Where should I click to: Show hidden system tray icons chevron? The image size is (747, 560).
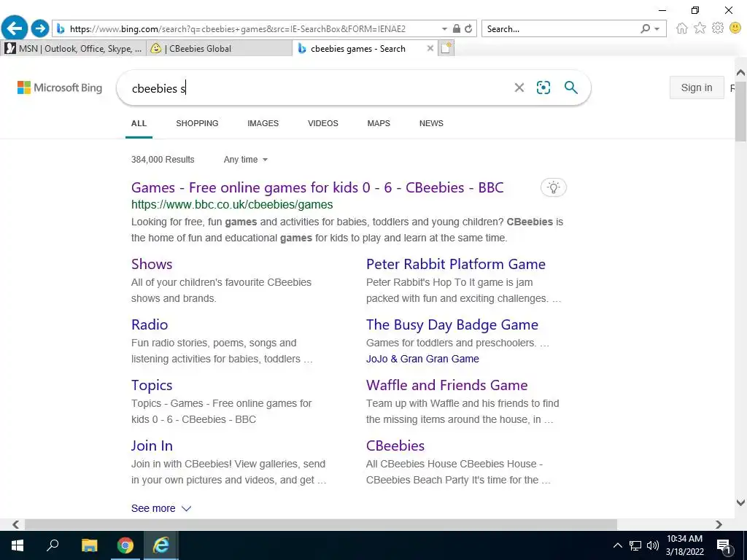click(617, 545)
